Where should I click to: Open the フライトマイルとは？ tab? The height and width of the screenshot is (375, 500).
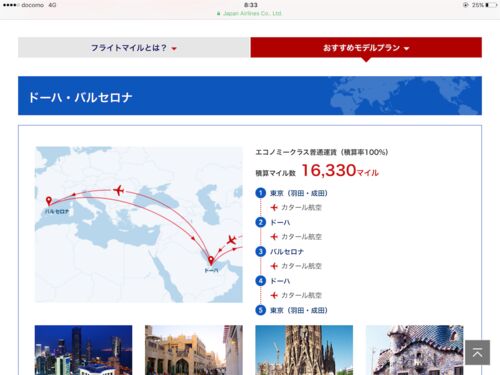[x=134, y=48]
